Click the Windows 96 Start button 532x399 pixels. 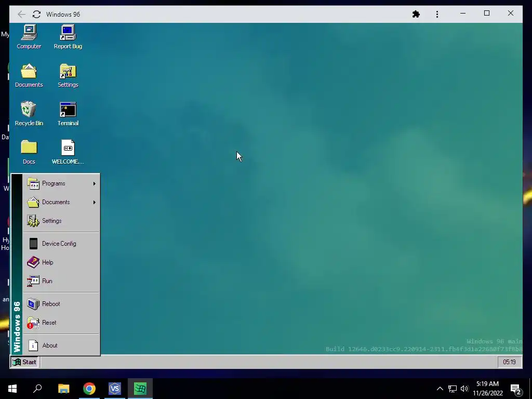[x=24, y=362]
